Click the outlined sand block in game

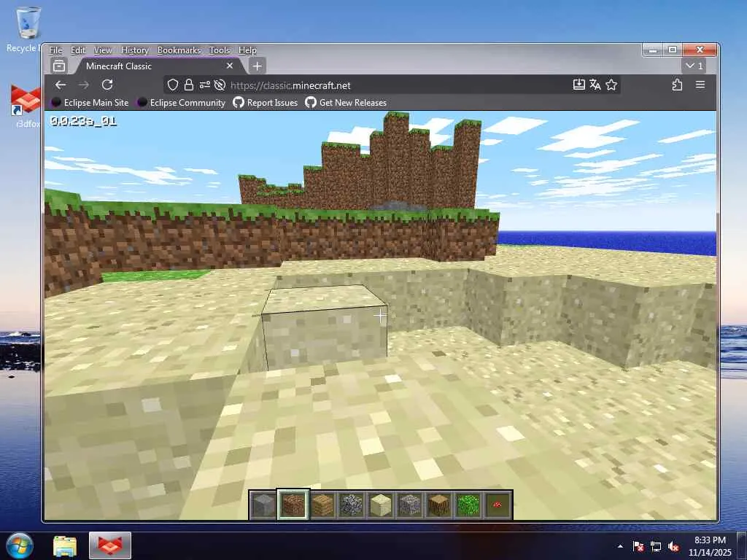click(x=325, y=328)
